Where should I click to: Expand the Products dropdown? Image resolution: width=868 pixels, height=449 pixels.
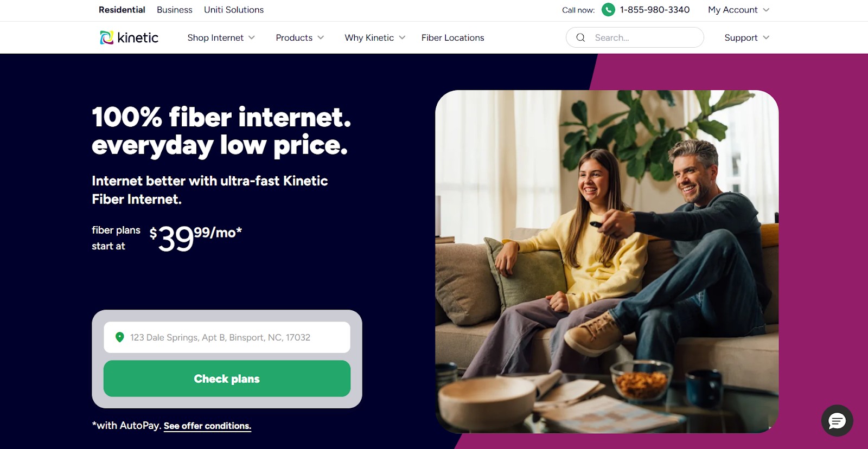299,37
